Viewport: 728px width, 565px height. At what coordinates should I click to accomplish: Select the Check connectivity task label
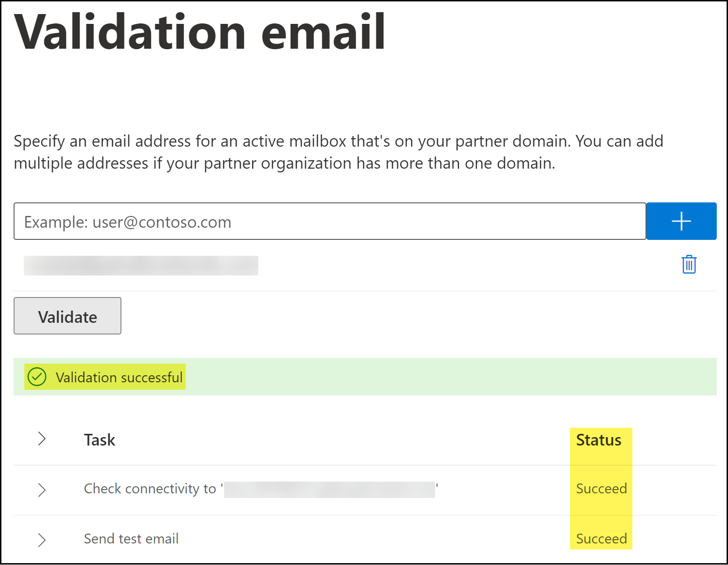coord(150,489)
